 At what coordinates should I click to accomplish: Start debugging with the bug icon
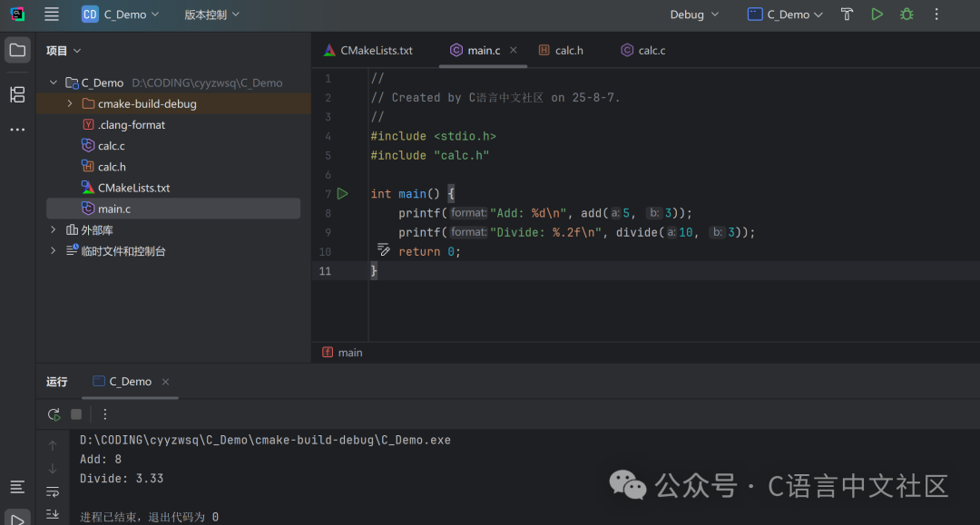point(906,15)
